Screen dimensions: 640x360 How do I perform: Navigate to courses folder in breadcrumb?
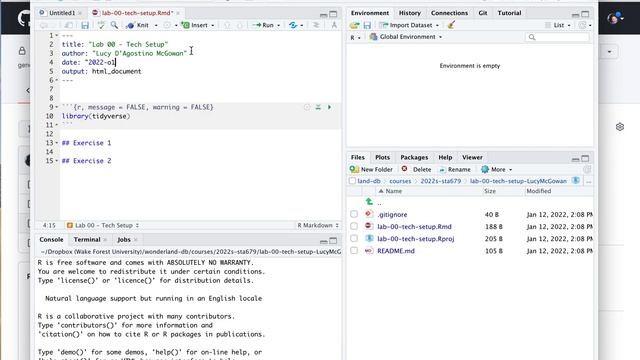tap(400, 181)
